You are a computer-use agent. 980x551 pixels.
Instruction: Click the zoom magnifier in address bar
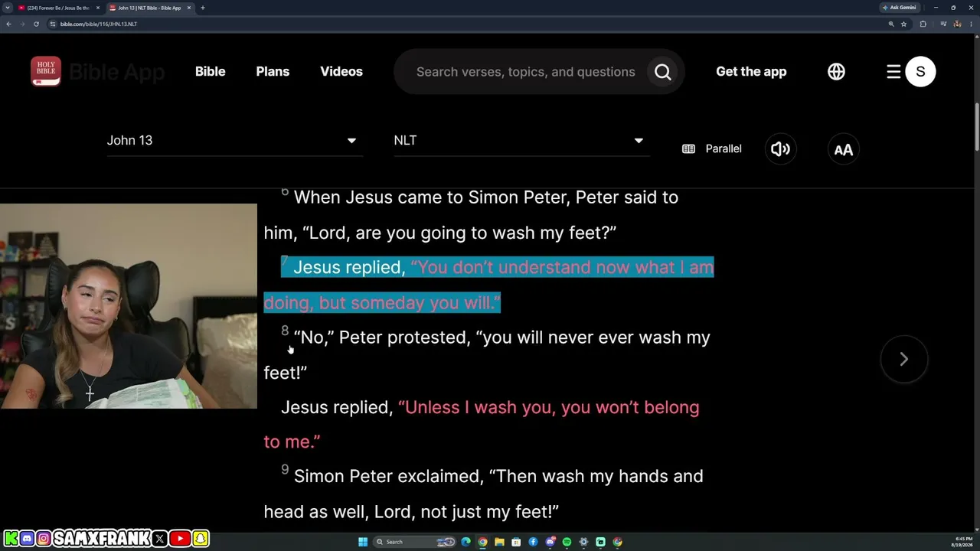pos(891,24)
